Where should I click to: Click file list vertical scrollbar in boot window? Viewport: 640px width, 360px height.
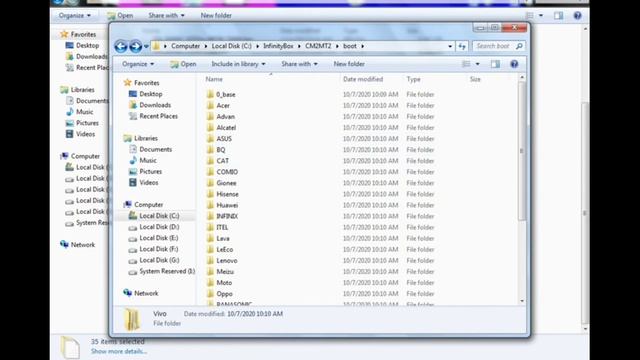(x=522, y=151)
